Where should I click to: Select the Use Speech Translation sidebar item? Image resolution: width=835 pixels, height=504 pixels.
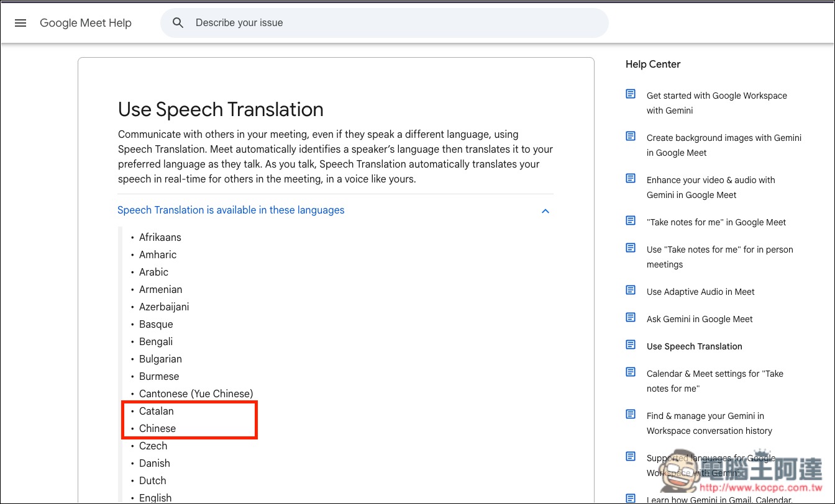[x=695, y=346]
